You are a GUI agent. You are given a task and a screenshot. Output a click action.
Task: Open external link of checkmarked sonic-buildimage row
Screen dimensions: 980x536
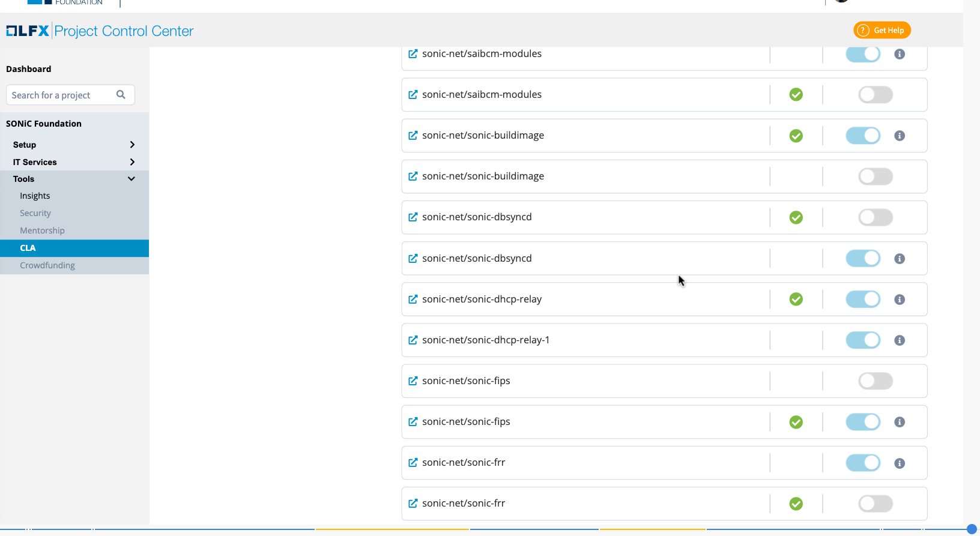click(x=413, y=136)
